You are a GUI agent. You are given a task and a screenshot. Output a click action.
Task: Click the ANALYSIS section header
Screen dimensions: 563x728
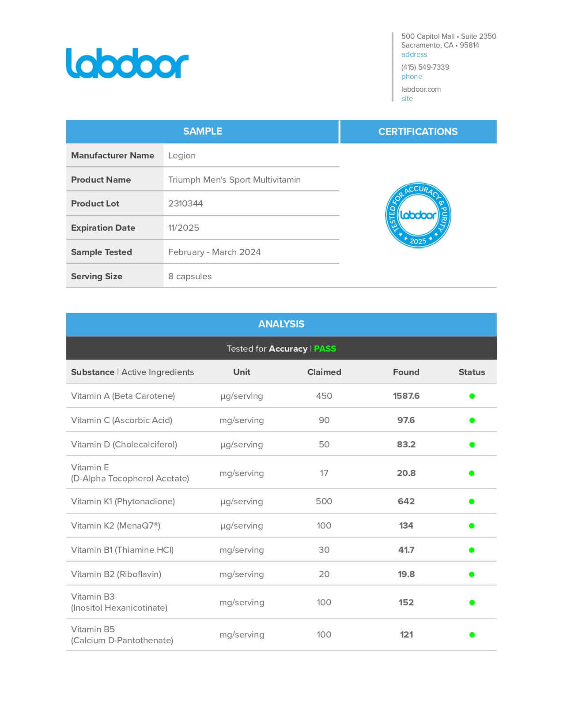click(281, 324)
